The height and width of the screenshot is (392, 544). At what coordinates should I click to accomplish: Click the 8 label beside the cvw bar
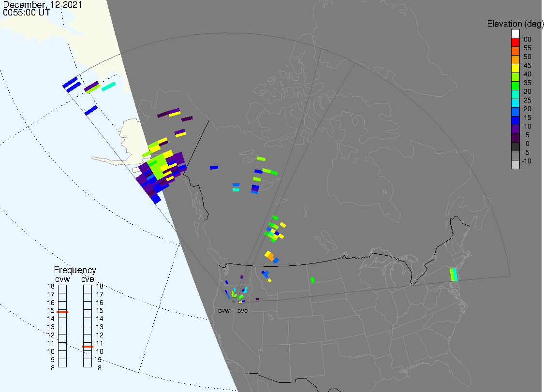(x=53, y=368)
